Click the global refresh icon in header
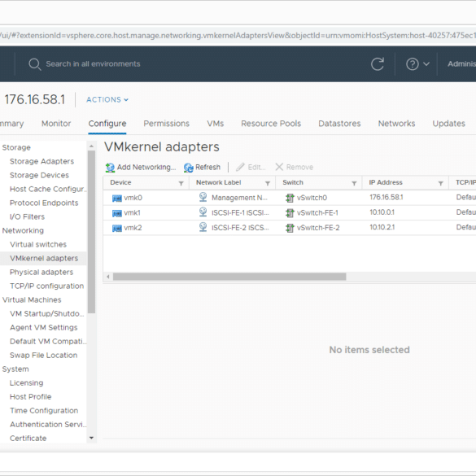This screenshot has height=476, width=476. (x=377, y=63)
